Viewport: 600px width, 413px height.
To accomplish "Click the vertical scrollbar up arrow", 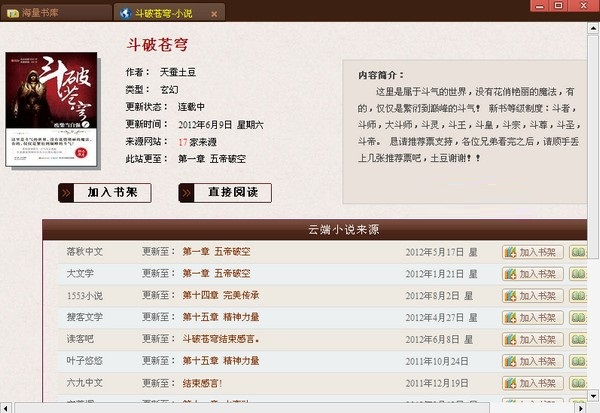I will [593, 28].
